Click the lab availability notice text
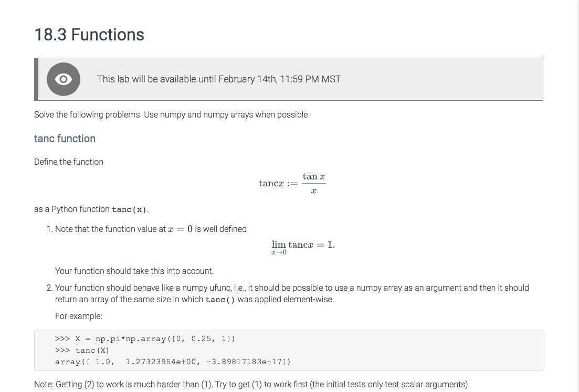The width and height of the screenshot is (579, 392). click(x=218, y=79)
